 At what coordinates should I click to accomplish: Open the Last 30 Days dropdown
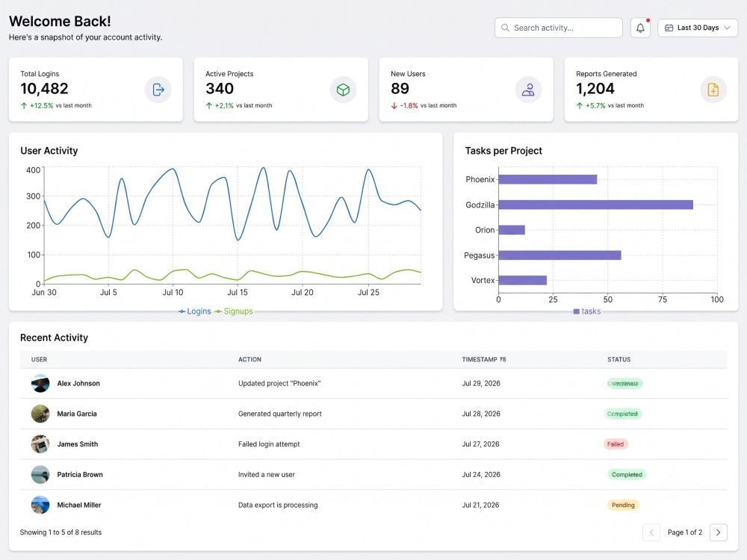click(698, 28)
